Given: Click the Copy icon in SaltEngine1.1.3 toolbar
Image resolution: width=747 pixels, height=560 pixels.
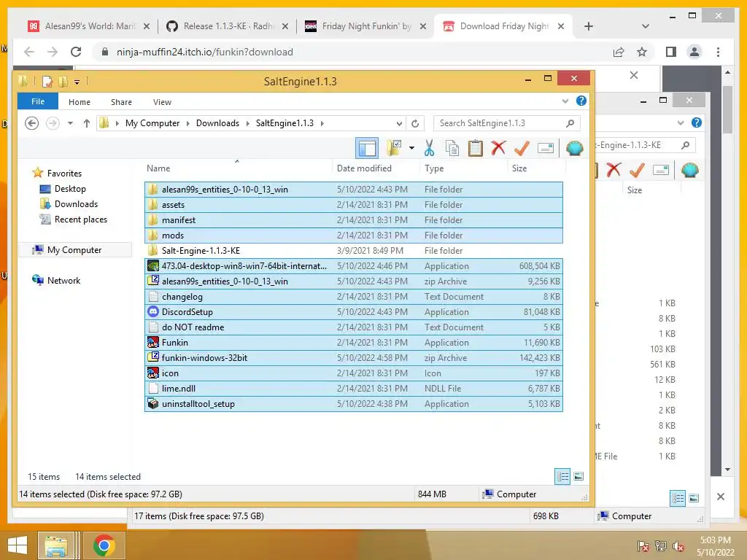Looking at the screenshot, I should [452, 148].
